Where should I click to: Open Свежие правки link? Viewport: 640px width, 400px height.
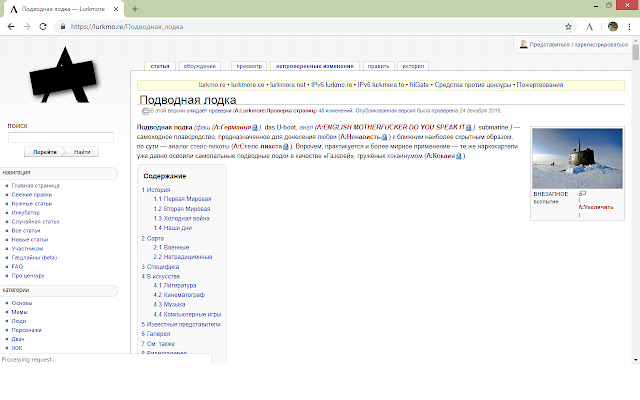[x=32, y=194]
